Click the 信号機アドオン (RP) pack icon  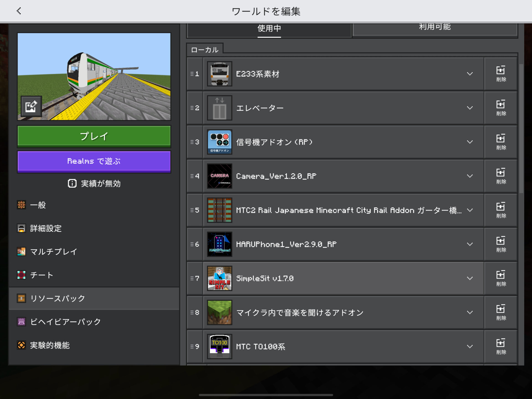point(219,142)
